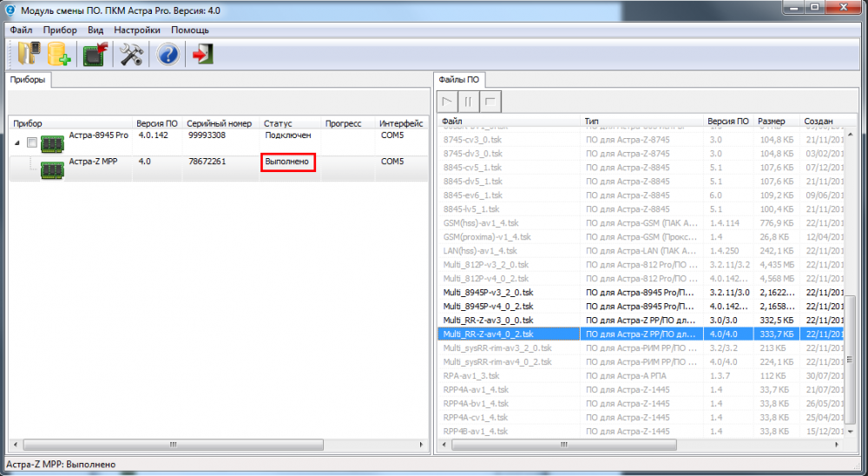Image resolution: width=868 pixels, height=476 pixels.
Task: Select file 8845-ev6_1.tsk
Action: click(x=641, y=195)
